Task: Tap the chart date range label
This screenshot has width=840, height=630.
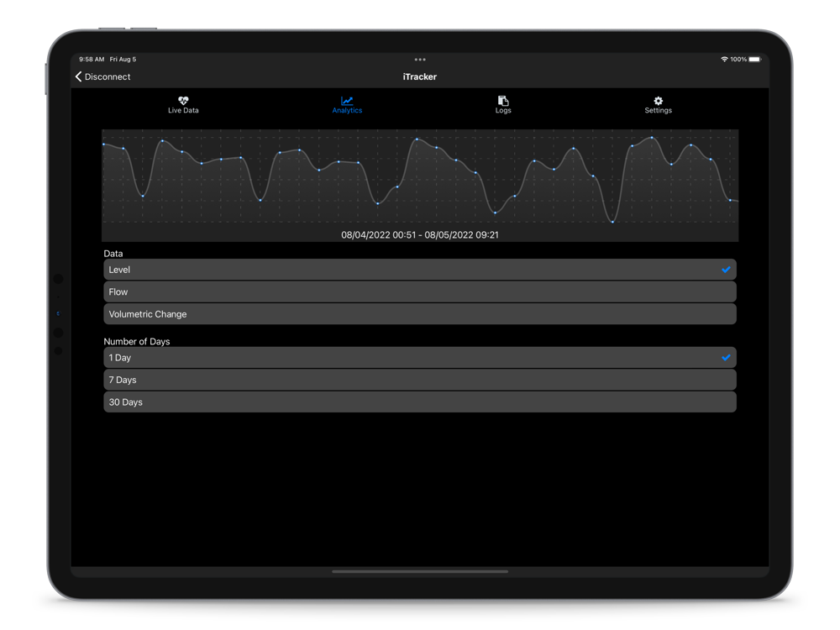Action: 420,234
